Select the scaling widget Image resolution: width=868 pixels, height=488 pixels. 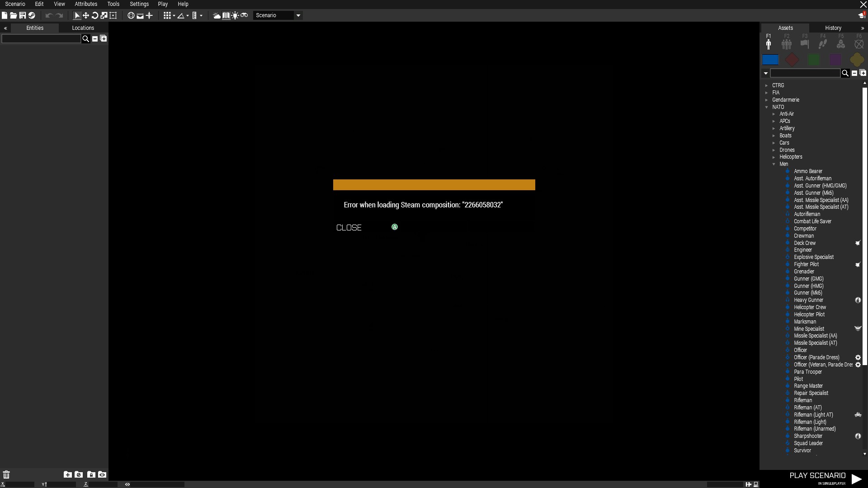(104, 15)
